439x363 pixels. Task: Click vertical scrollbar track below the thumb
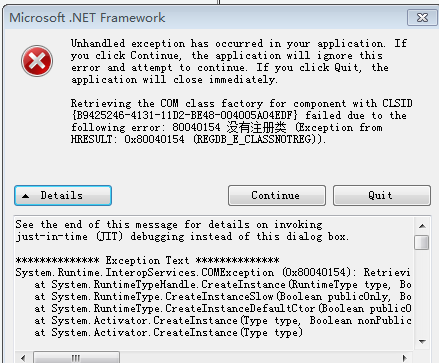click(422, 292)
